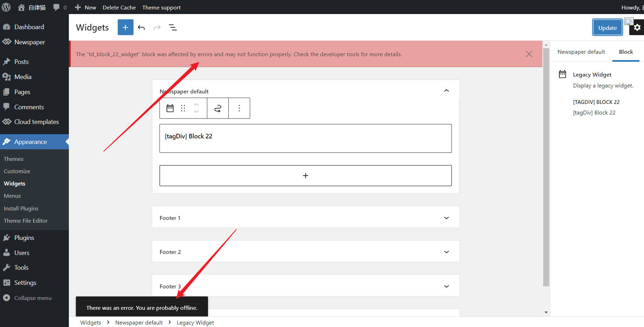The image size is (644, 327).
Task: Redo the last undone change
Action: (x=157, y=27)
